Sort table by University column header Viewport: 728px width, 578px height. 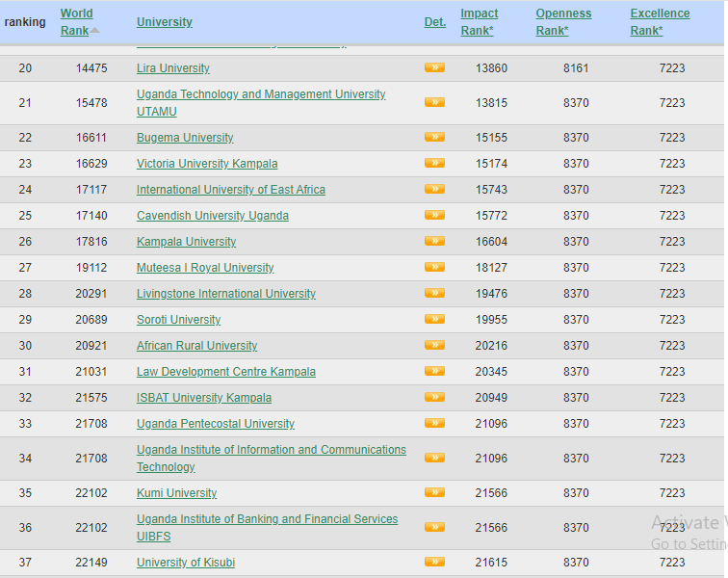(x=165, y=22)
